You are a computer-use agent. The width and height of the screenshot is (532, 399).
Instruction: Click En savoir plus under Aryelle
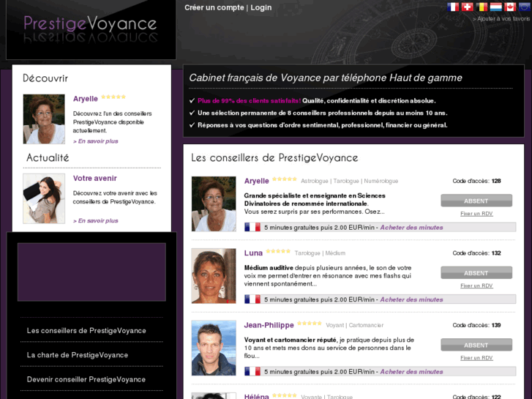(96, 141)
